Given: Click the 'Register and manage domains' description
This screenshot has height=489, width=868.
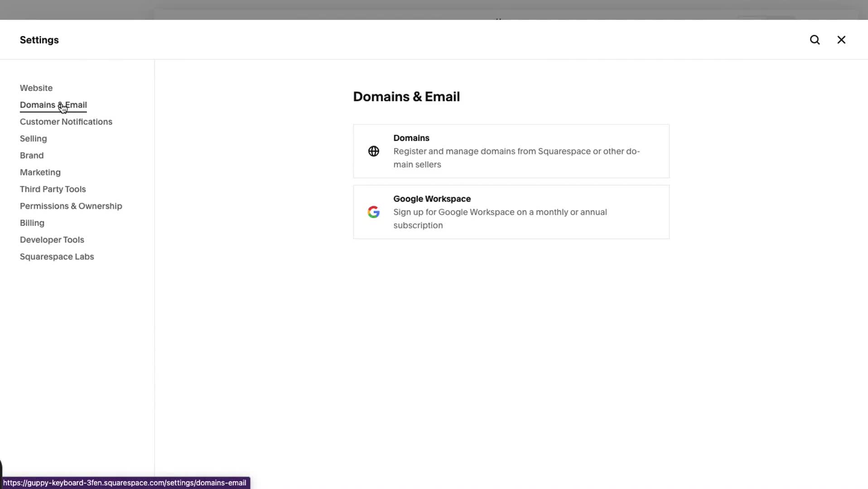Looking at the screenshot, I should click(x=517, y=158).
